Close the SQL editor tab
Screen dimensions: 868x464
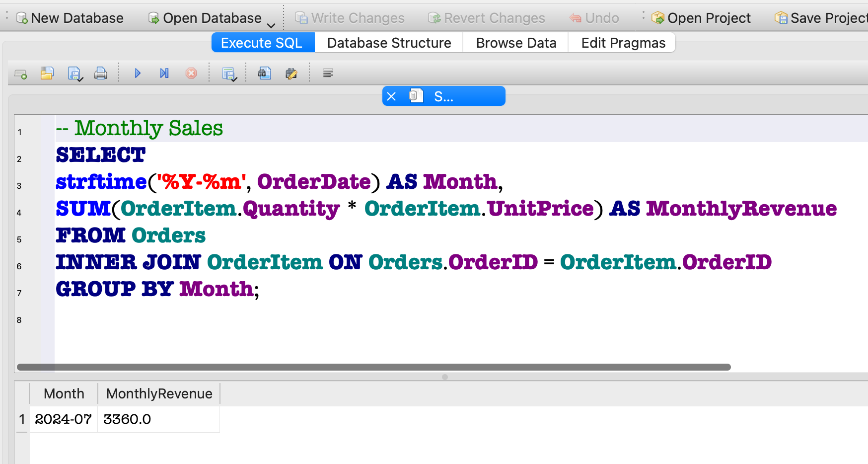point(391,96)
